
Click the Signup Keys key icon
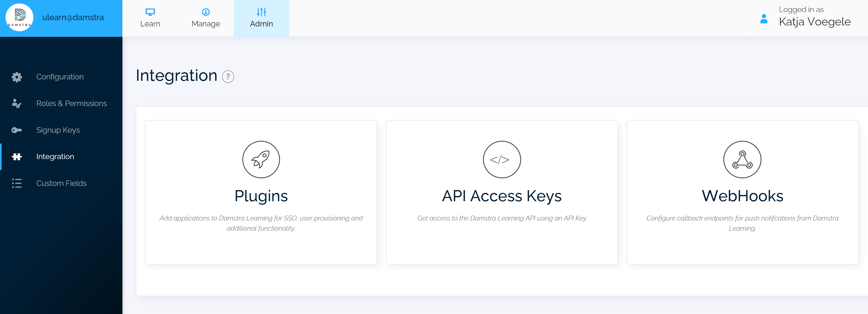tap(16, 130)
